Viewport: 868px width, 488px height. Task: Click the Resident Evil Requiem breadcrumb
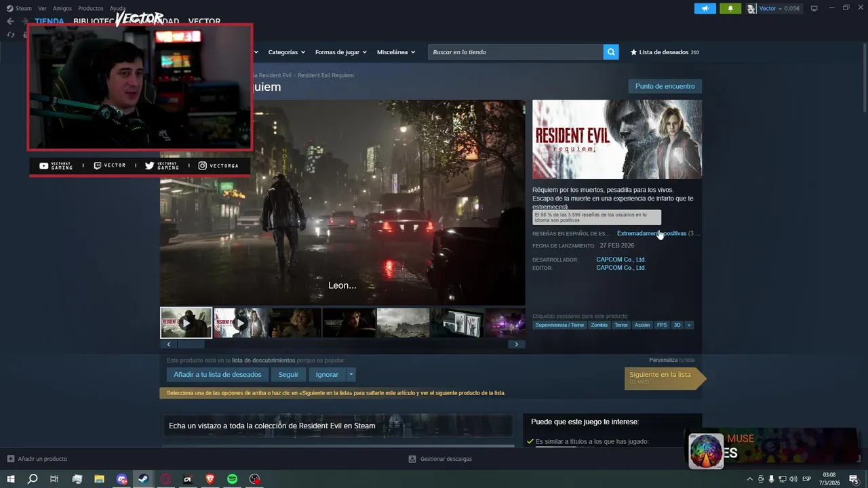pyautogui.click(x=325, y=75)
